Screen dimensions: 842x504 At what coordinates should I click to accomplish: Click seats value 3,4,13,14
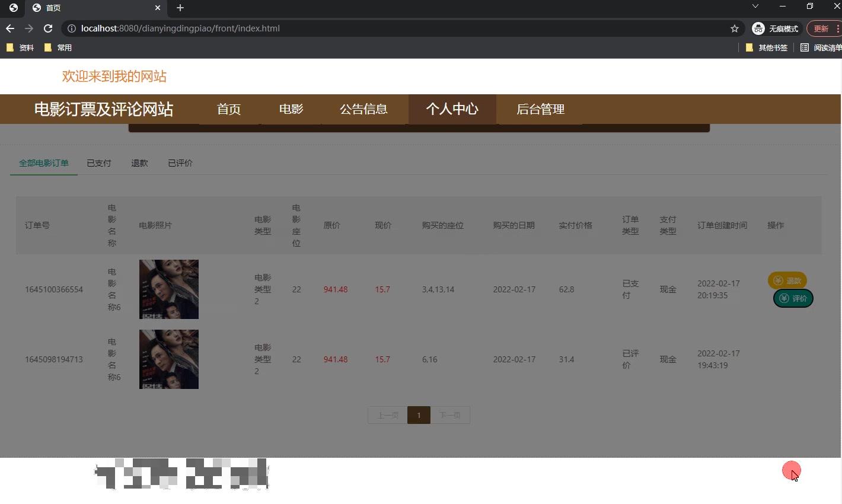tap(438, 289)
